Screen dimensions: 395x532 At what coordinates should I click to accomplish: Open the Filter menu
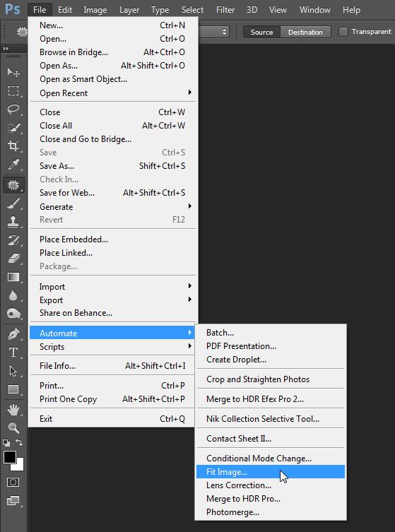pos(225,10)
